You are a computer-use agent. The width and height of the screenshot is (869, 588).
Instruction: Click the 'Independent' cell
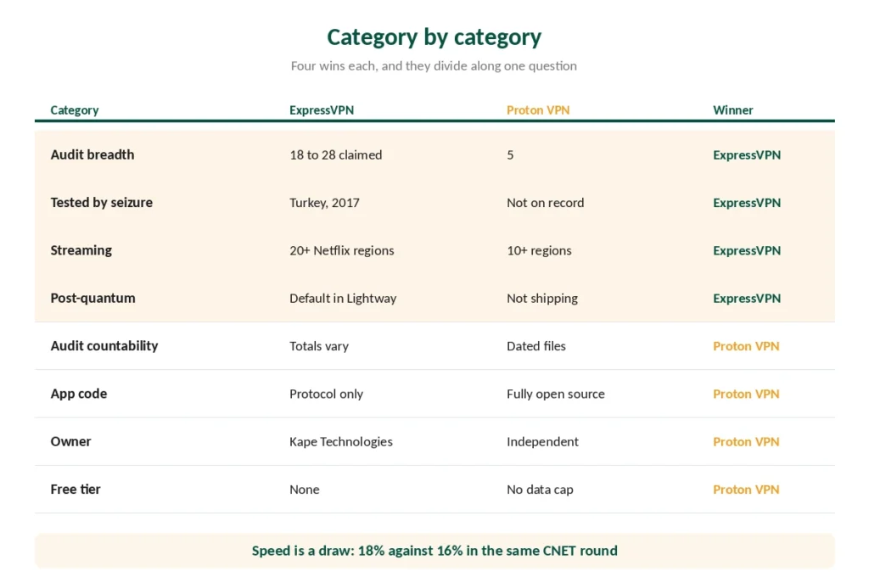542,442
